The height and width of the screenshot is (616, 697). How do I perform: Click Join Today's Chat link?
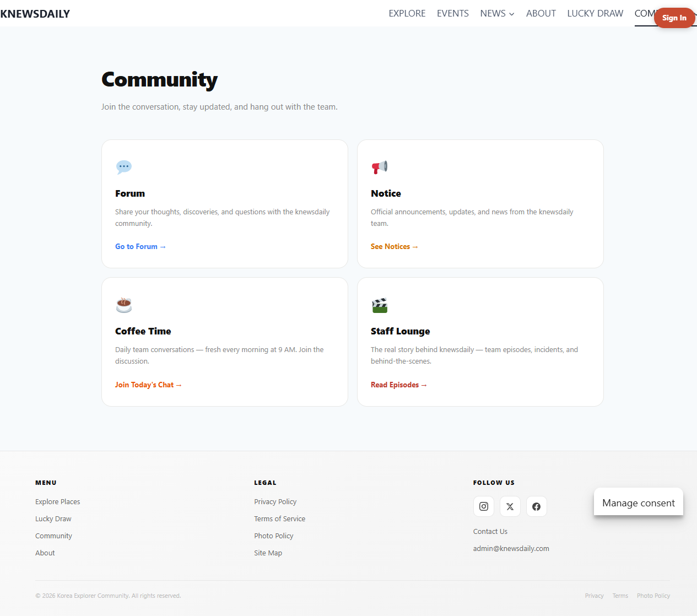148,385
